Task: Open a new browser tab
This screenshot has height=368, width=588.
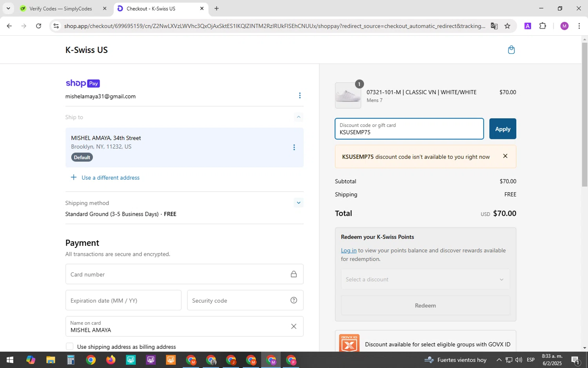Action: click(x=216, y=8)
